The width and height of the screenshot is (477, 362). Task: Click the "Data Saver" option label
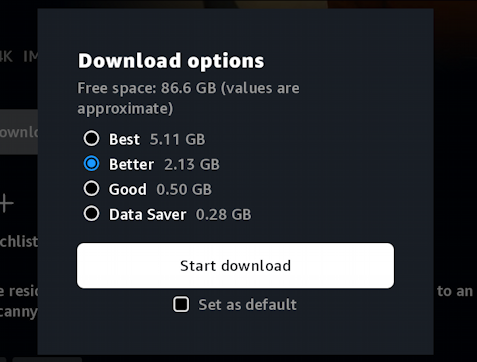(147, 214)
